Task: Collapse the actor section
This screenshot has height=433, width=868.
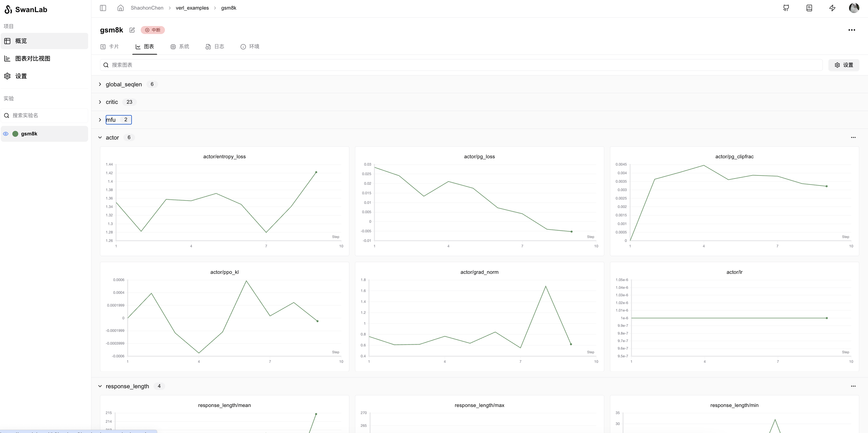Action: pyautogui.click(x=100, y=137)
